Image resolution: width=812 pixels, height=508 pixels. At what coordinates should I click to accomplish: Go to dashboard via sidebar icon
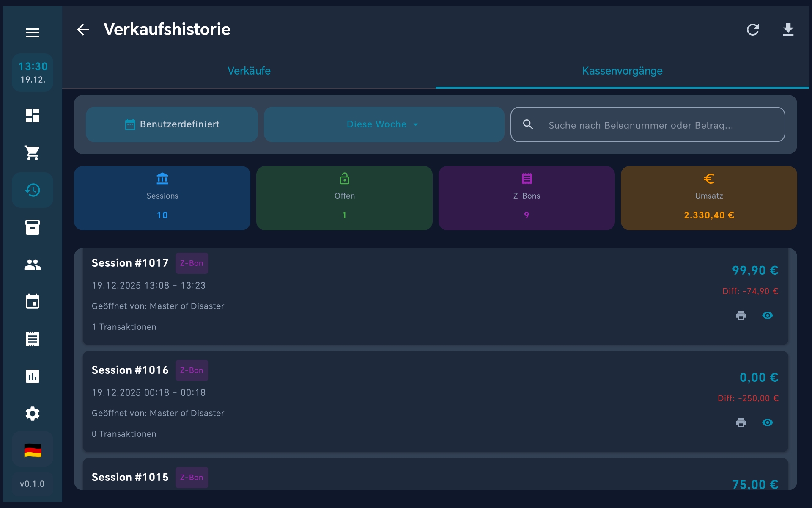tap(33, 116)
